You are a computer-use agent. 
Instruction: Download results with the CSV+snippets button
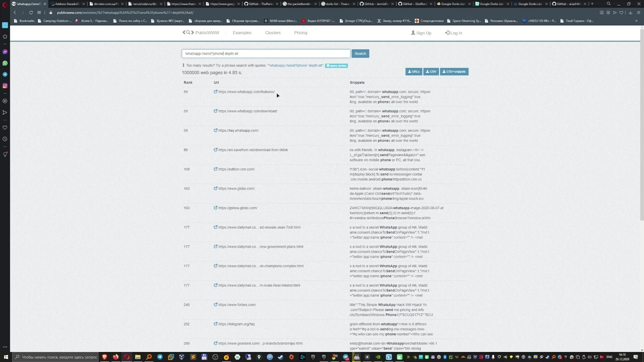(x=454, y=71)
